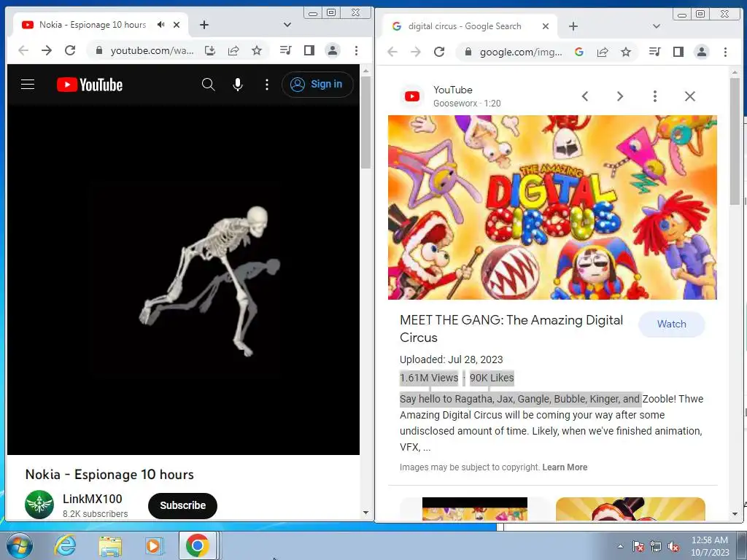This screenshot has width=747, height=560.
Task: Open more options for the image result
Action: coord(655,97)
